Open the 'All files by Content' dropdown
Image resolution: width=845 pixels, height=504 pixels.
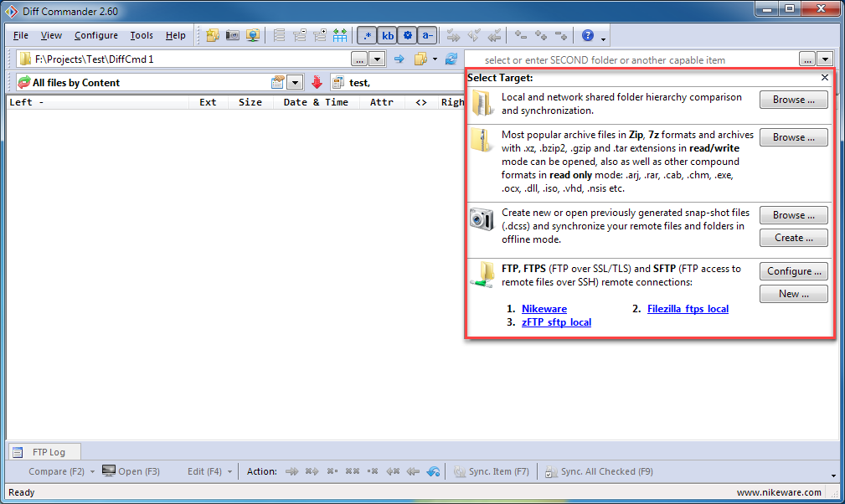(x=295, y=82)
